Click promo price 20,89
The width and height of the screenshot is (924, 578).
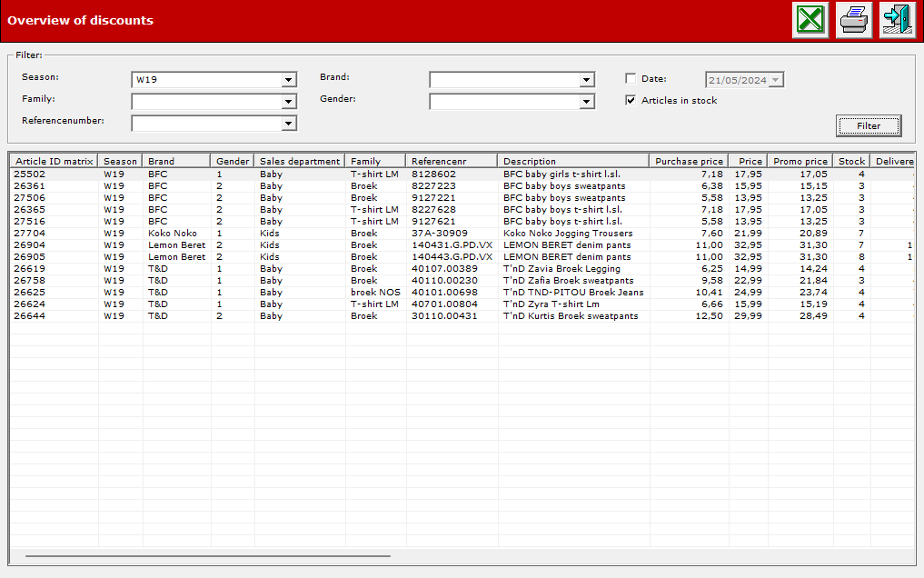click(x=813, y=233)
